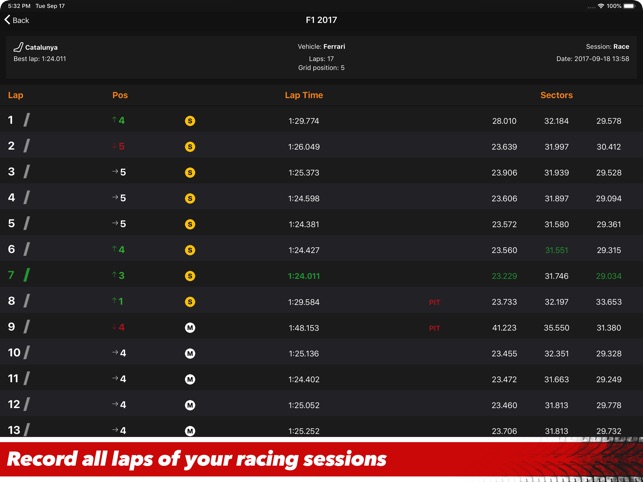Viewport: 643px width, 482px height.
Task: Tap the medium tyre icon on lap 12
Action: click(x=190, y=405)
